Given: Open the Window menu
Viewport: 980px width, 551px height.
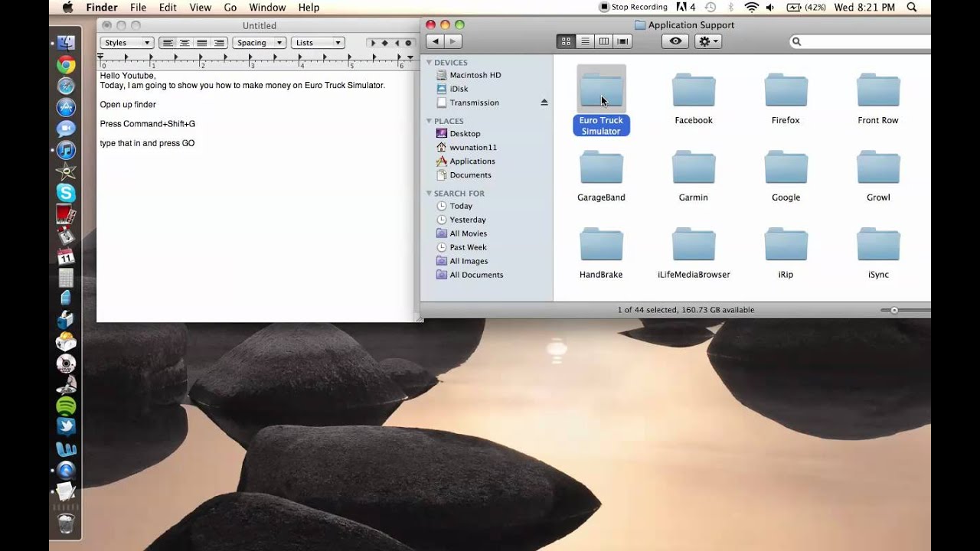Looking at the screenshot, I should pos(267,7).
